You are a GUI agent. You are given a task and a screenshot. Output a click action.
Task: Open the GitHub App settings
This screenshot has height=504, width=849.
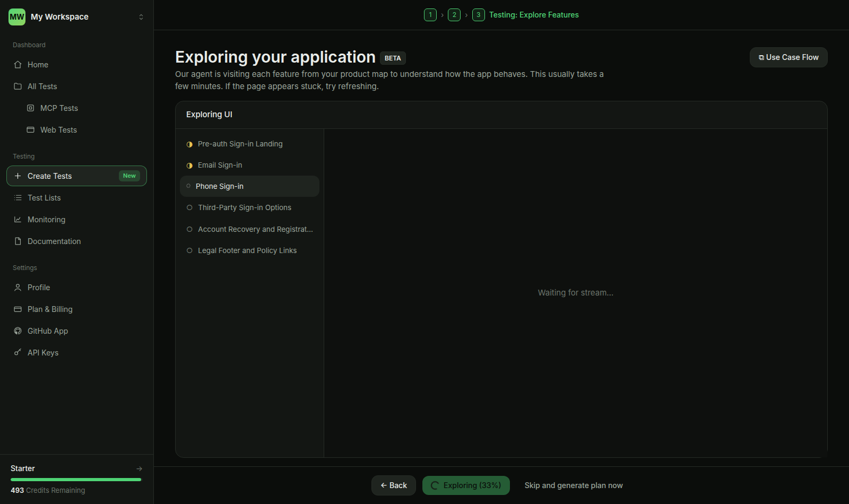pos(76,331)
